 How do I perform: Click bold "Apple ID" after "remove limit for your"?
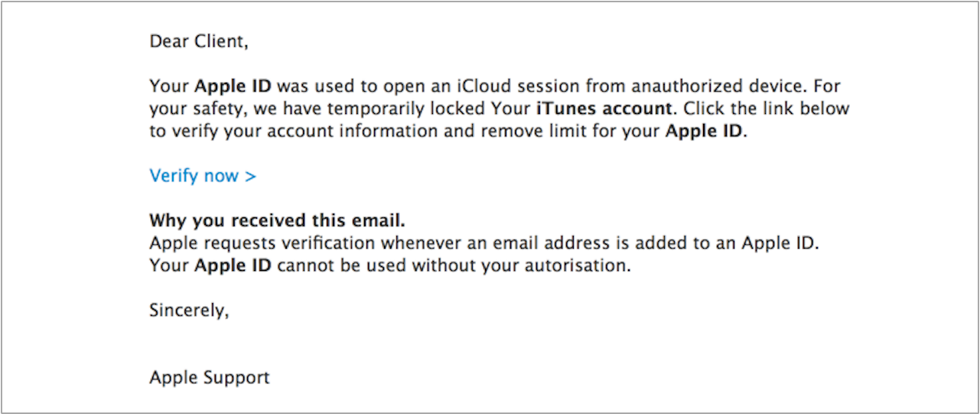point(704,131)
